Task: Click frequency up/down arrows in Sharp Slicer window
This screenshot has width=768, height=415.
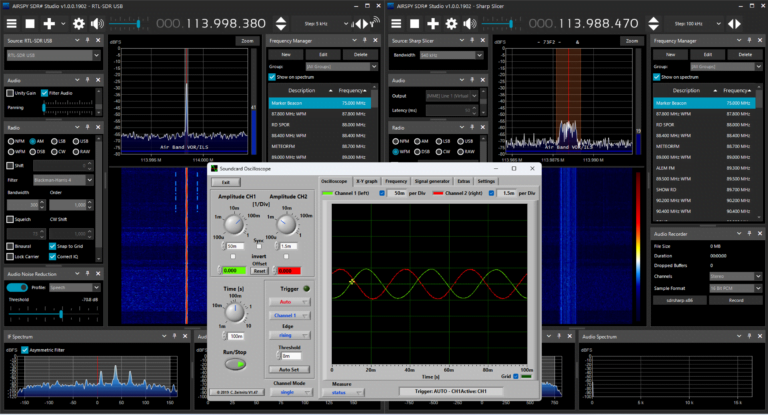Action: pyautogui.click(x=653, y=24)
